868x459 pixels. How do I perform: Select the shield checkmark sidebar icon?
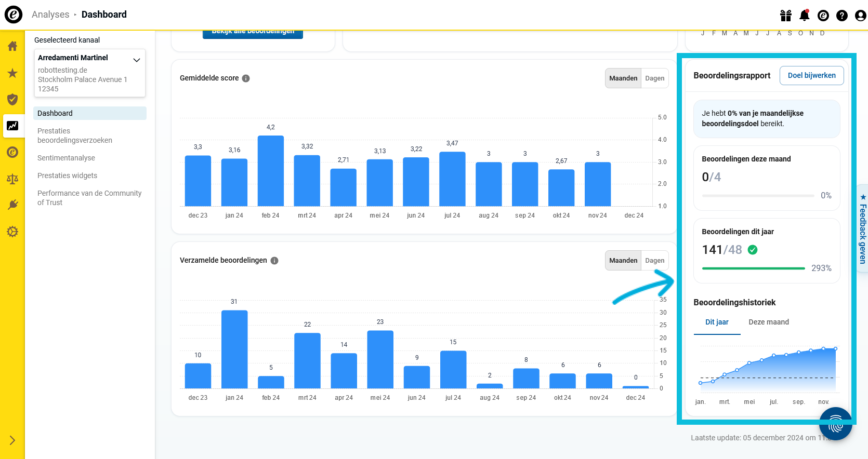[x=12, y=99]
